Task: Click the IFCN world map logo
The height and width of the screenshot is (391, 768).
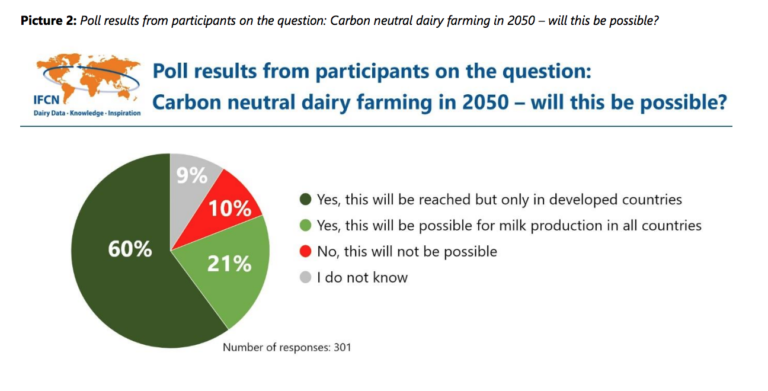Action: pos(88,85)
